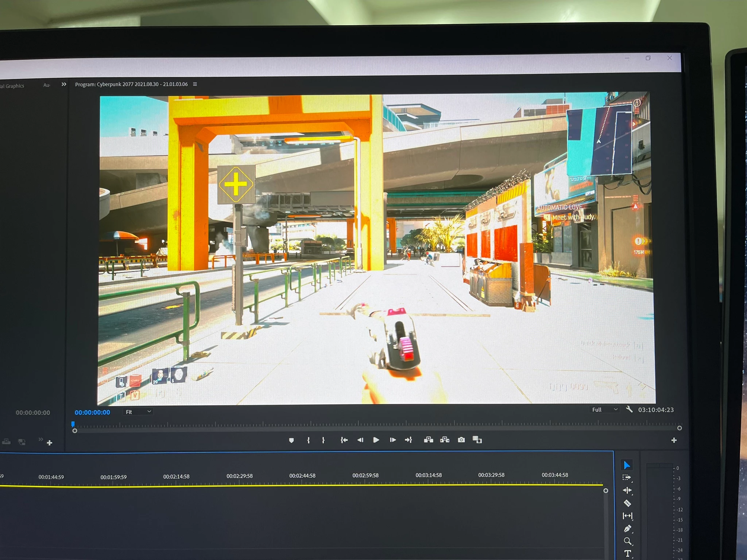Image resolution: width=747 pixels, height=560 pixels.
Task: Add a marker in Program monitor
Action: 291,440
